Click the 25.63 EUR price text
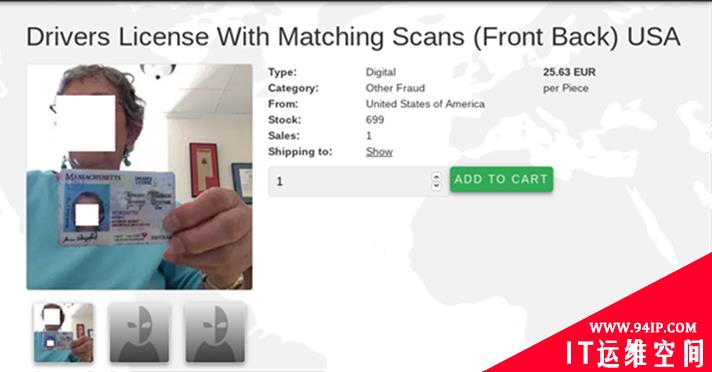The width and height of the screenshot is (712, 372). [x=569, y=72]
